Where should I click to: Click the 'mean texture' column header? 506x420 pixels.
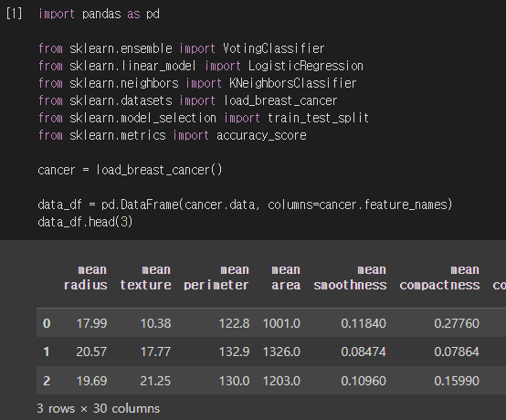pyautogui.click(x=145, y=278)
